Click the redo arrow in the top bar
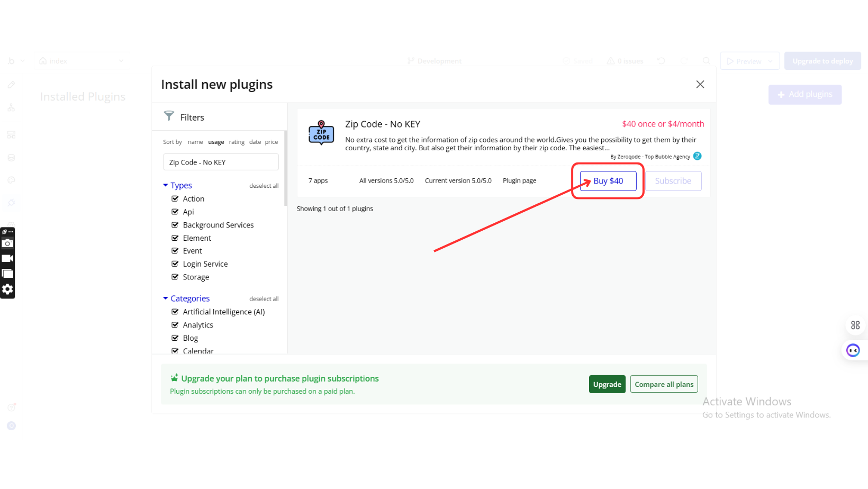The image size is (868, 489). [x=684, y=61]
